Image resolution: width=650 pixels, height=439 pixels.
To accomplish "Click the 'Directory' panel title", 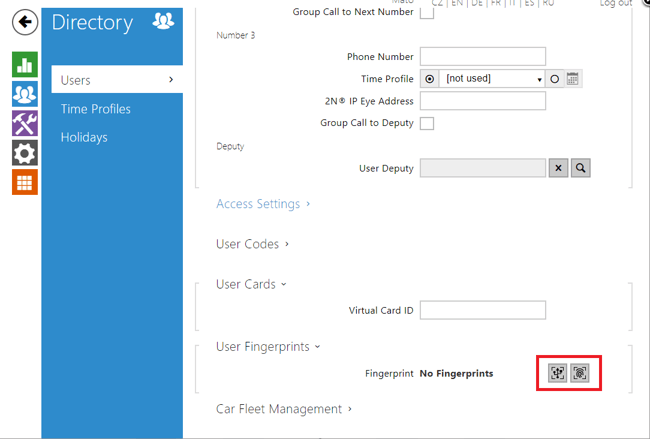I will click(92, 22).
